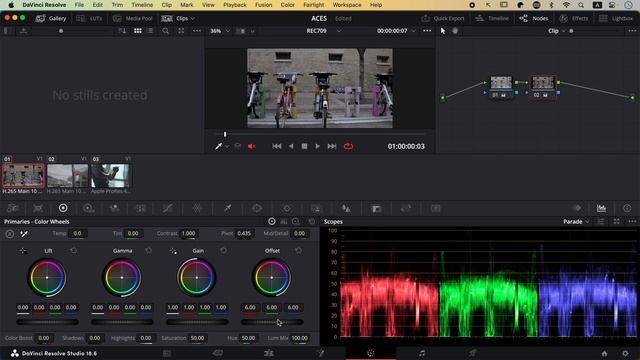Viewport: 640px width, 360px height.
Task: Expand the Clips dropdown arrow
Action: pyautogui.click(x=193, y=18)
